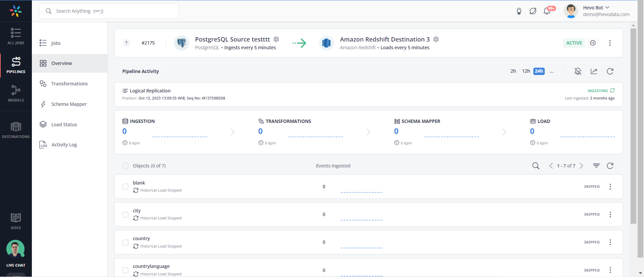This screenshot has height=277, width=644.
Task: Start Live Chat with support avatar
Action: click(x=16, y=254)
